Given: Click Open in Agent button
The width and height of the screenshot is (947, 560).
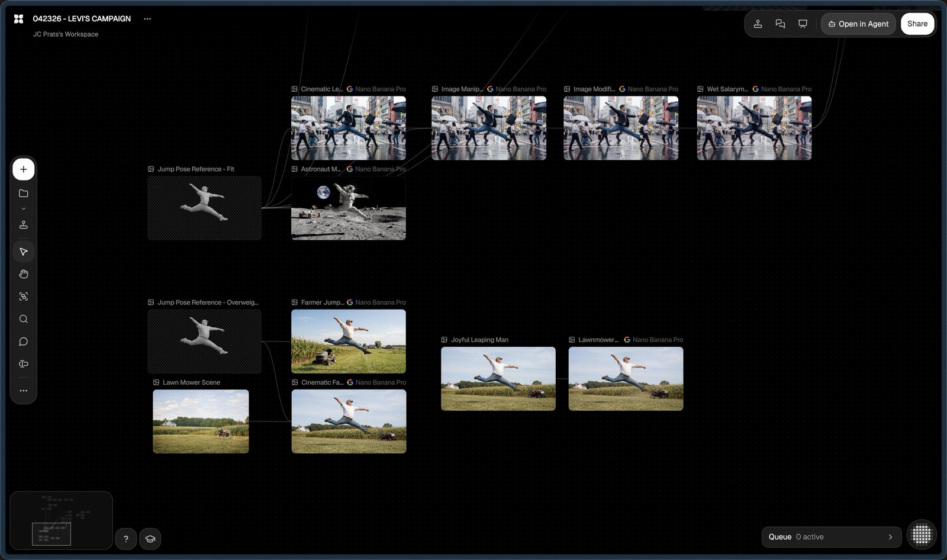Looking at the screenshot, I should 858,24.
